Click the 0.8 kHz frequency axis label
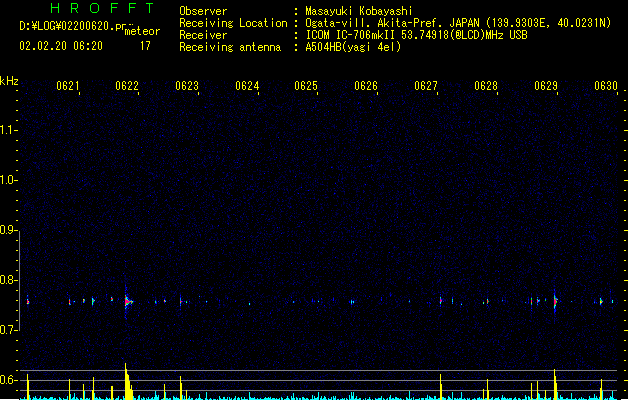This screenshot has height=400, width=629. [8, 280]
